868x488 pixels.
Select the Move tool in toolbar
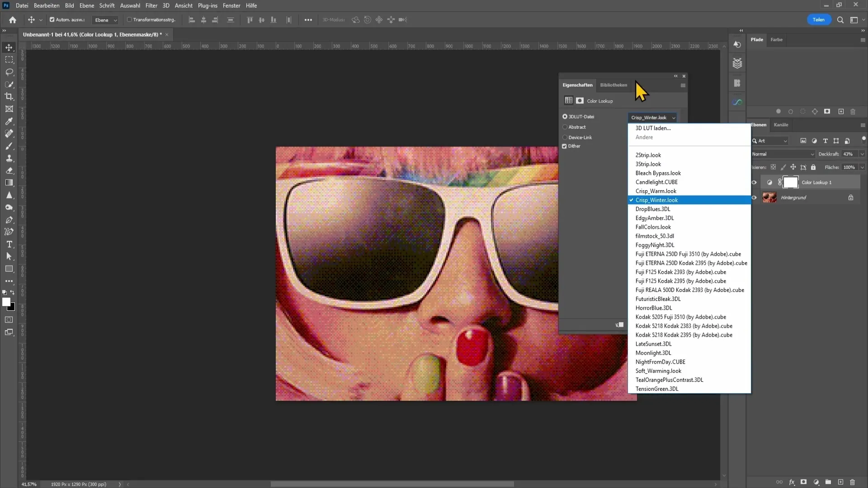point(9,47)
